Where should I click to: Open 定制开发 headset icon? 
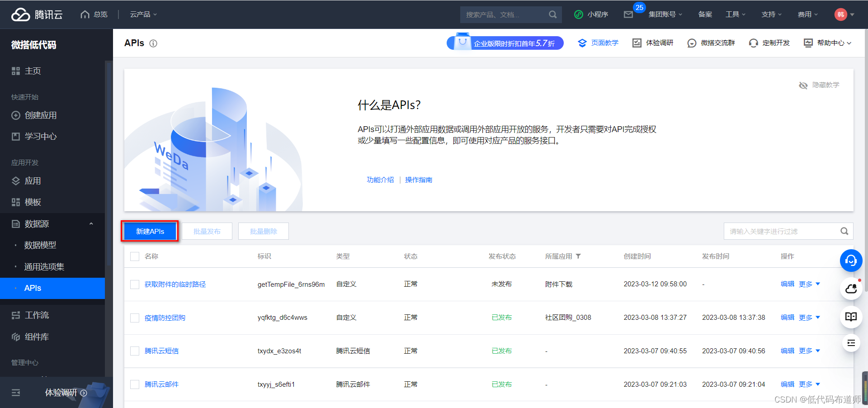tap(753, 43)
